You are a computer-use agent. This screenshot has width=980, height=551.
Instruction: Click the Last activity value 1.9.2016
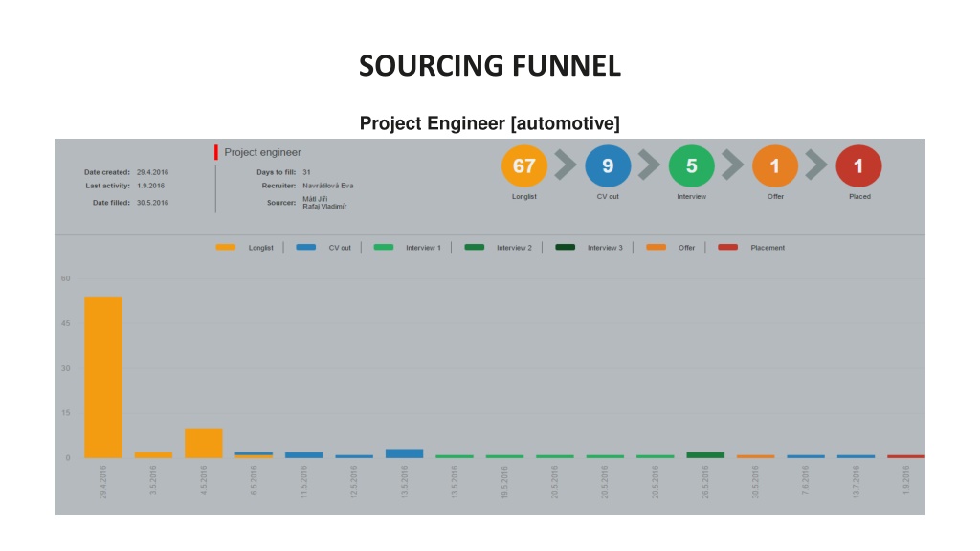(x=150, y=186)
